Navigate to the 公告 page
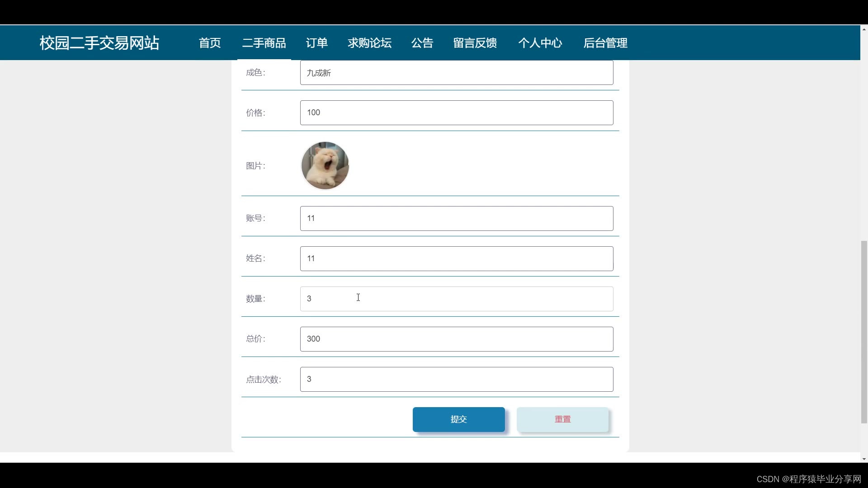 (422, 43)
